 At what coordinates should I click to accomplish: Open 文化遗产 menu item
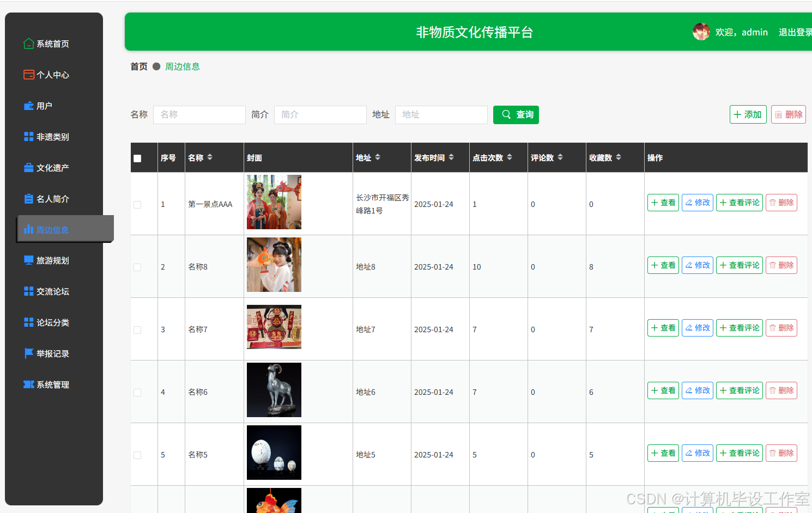point(53,168)
